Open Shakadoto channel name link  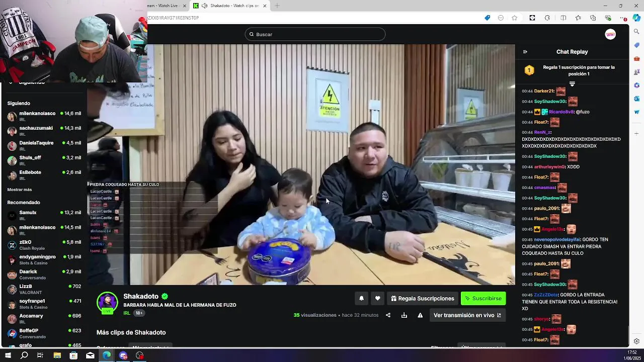point(141,296)
